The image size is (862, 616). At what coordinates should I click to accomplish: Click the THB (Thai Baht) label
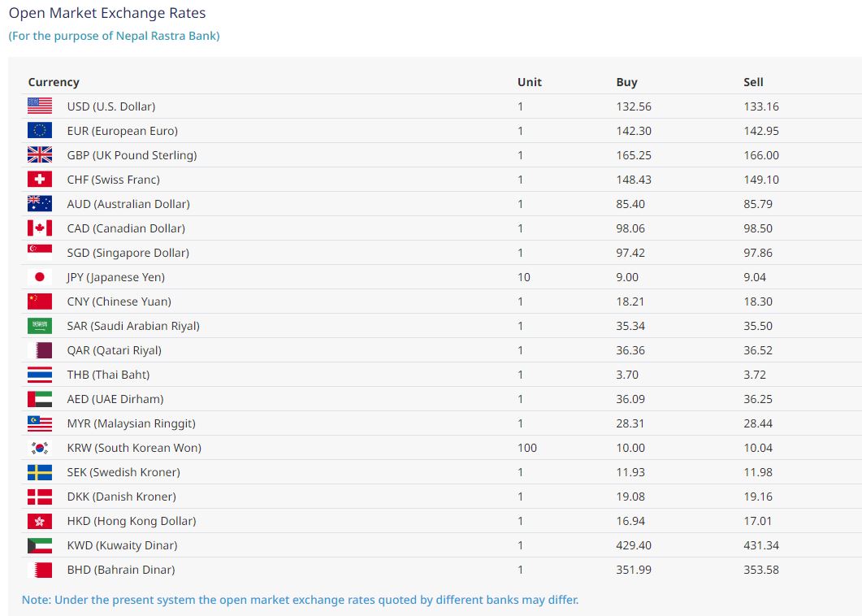click(x=108, y=375)
